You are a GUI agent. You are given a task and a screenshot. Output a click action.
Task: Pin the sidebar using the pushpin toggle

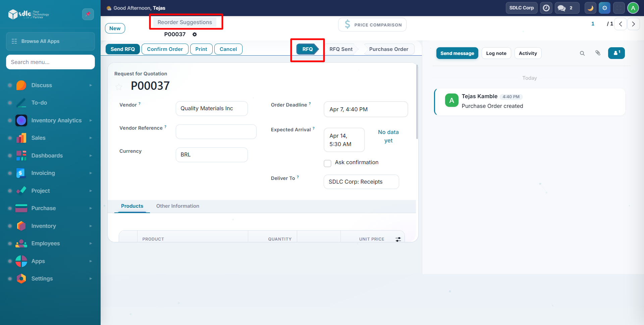(88, 14)
